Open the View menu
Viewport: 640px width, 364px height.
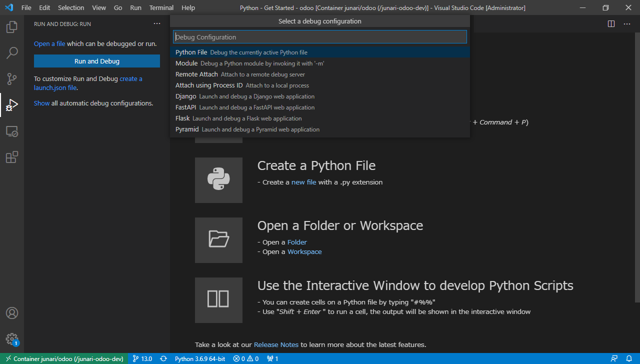point(99,7)
